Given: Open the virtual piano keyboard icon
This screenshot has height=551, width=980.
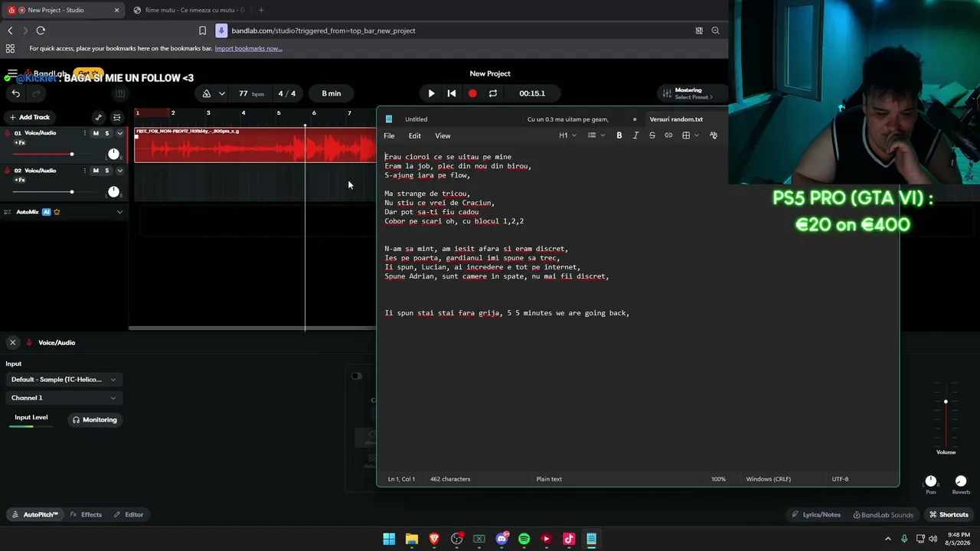Looking at the screenshot, I should click(x=120, y=93).
